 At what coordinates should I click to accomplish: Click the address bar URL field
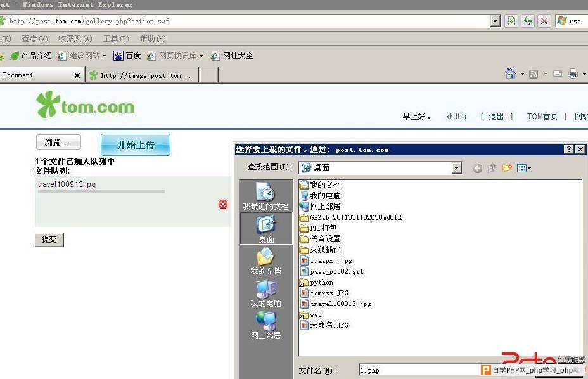(248, 21)
